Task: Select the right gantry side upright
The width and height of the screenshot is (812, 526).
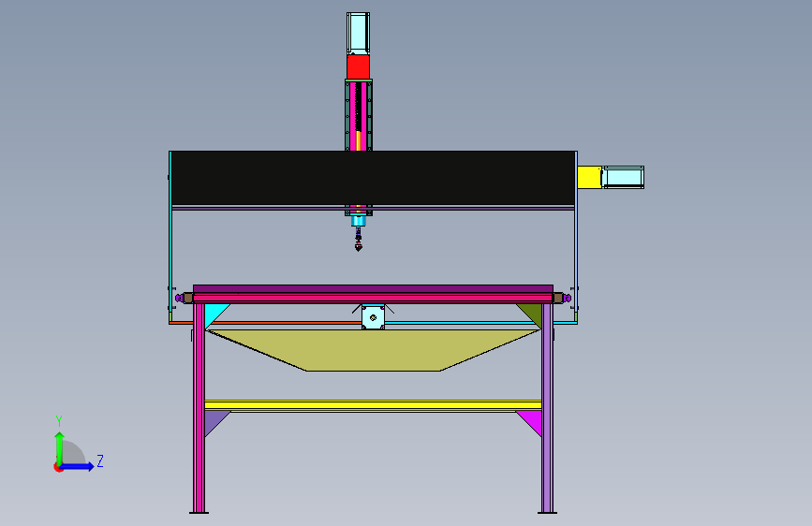Action: [576, 237]
